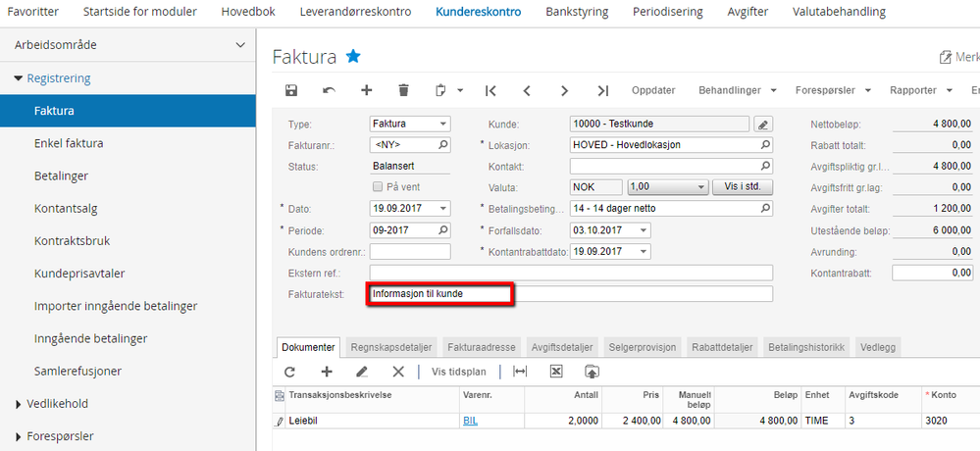Go to the next record arrow
Screen dimensions: 980x451
(x=564, y=90)
